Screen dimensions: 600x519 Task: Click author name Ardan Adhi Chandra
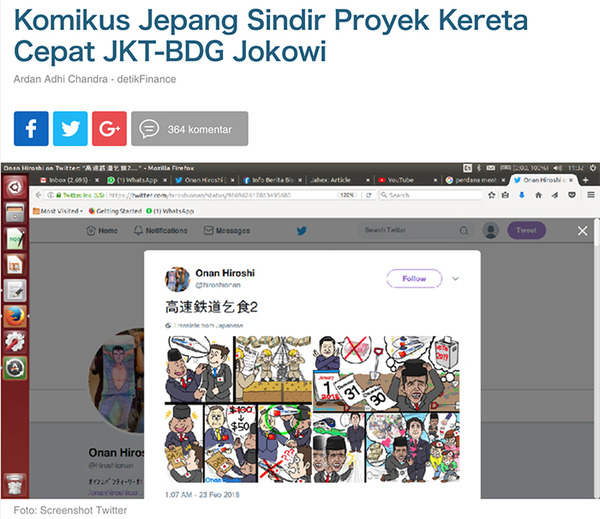click(60, 79)
